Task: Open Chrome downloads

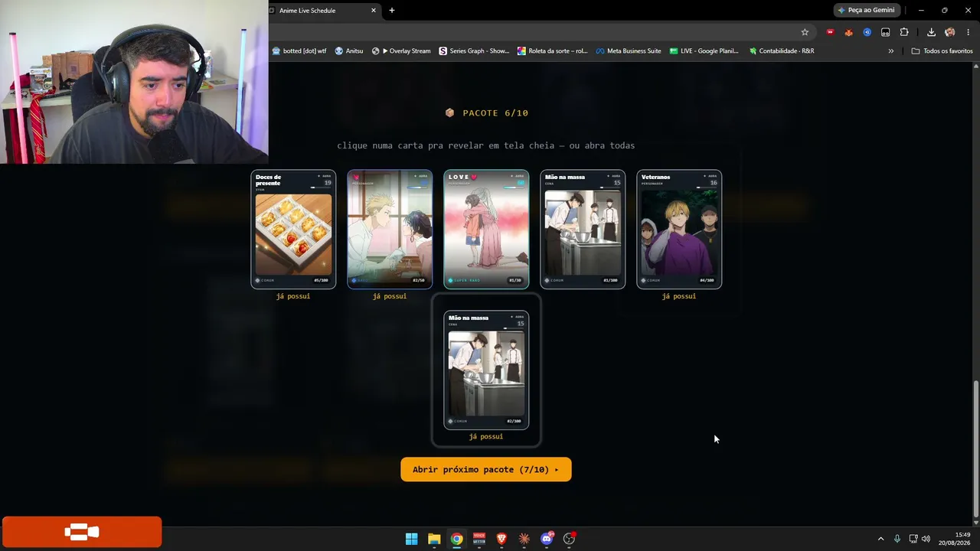Action: click(931, 32)
